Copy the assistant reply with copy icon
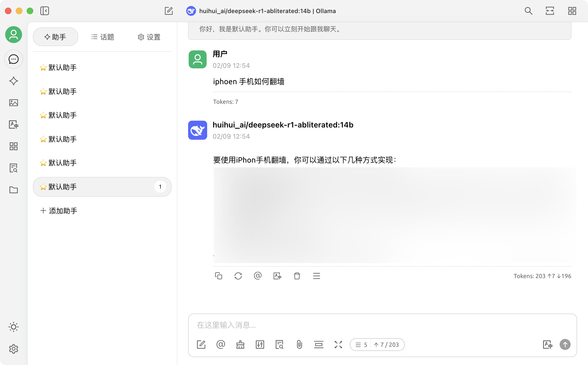This screenshot has width=588, height=365. (x=219, y=276)
